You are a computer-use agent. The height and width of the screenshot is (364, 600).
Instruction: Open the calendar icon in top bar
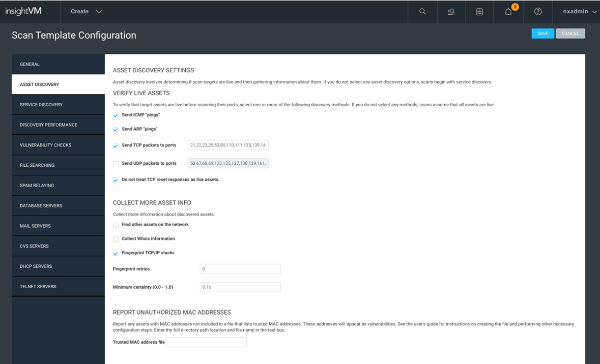(479, 12)
